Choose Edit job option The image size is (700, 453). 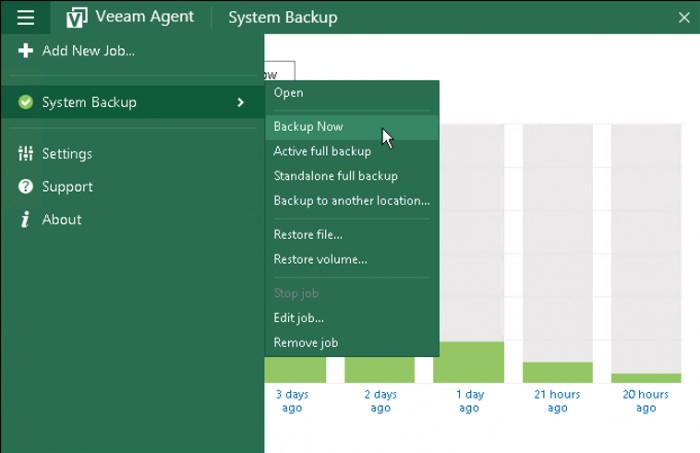coord(352,318)
